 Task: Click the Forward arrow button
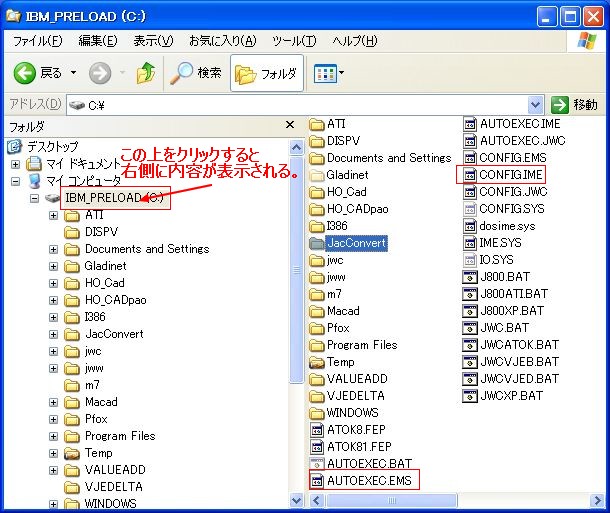click(x=100, y=73)
